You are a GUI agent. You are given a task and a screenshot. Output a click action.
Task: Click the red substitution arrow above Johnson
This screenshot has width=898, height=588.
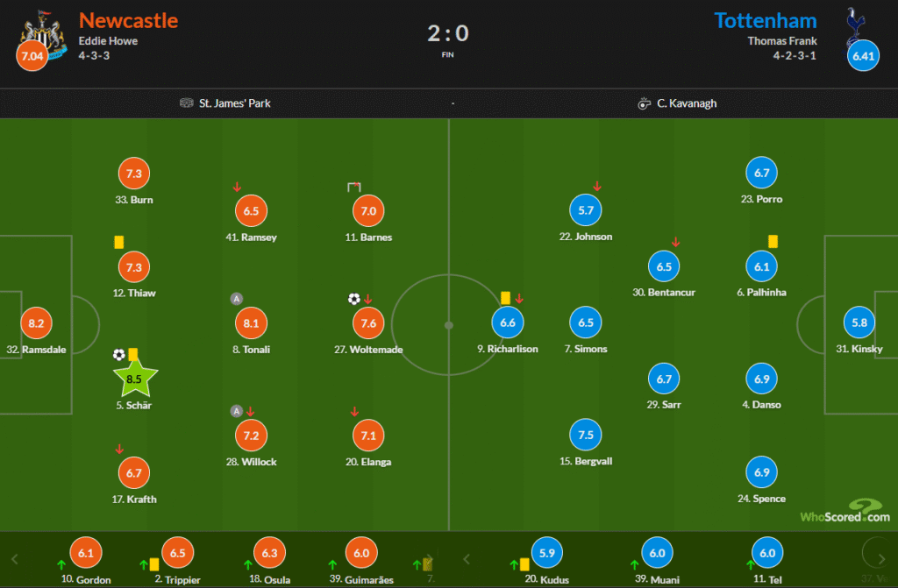pyautogui.click(x=597, y=186)
